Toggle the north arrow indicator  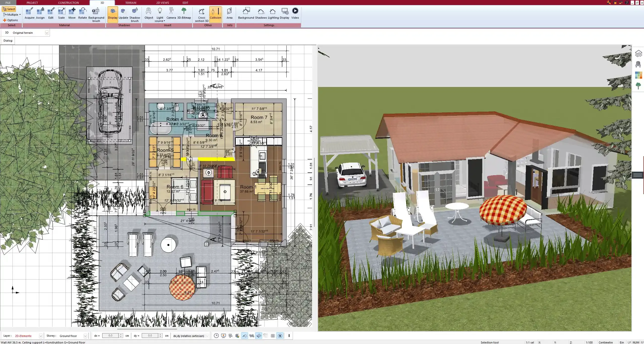(x=280, y=336)
